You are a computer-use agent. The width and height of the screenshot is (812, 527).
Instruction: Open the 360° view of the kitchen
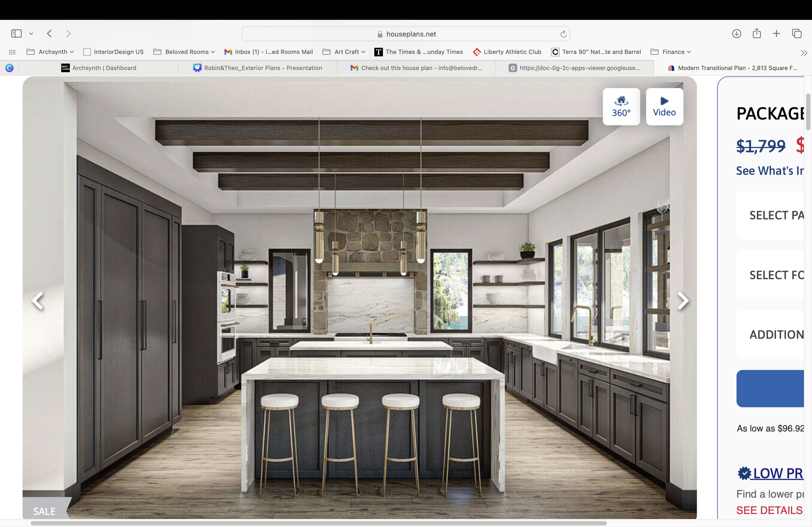[x=621, y=107]
